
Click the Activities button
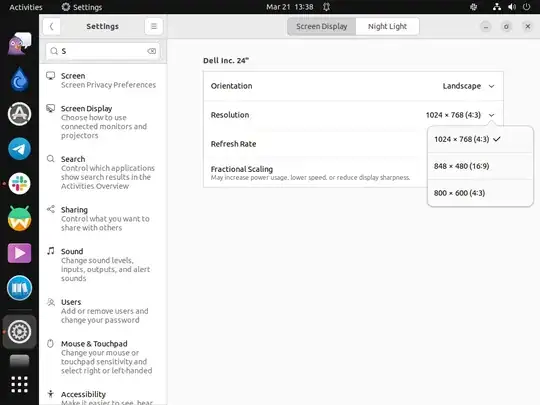pos(25,7)
